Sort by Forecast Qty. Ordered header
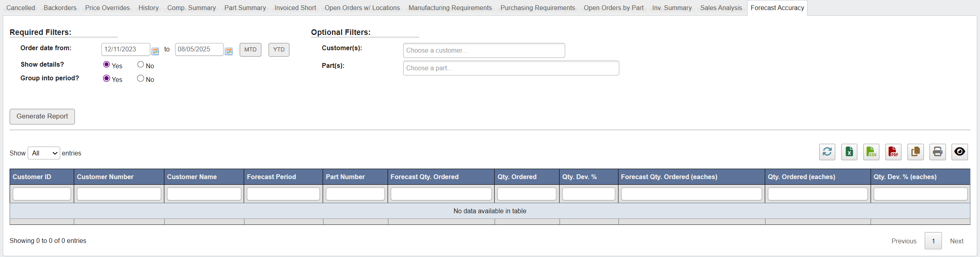Viewport: 980px width, 257px height. click(x=441, y=177)
